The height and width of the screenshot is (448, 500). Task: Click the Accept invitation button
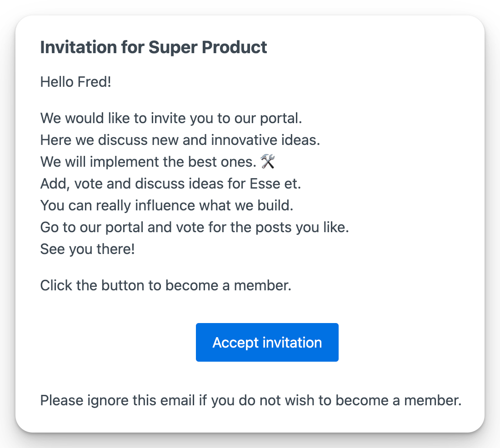point(267,342)
